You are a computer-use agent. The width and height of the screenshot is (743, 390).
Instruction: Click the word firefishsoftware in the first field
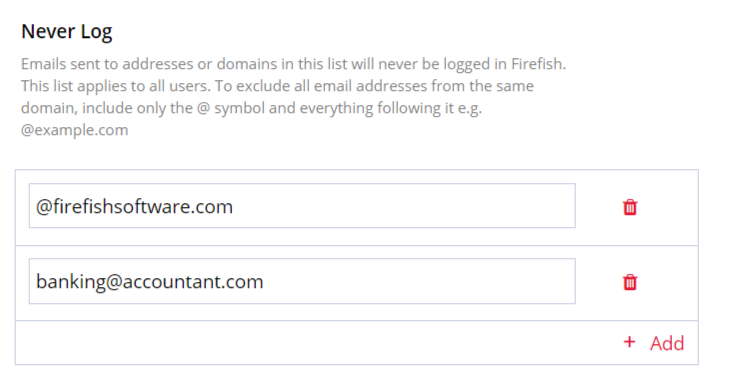pos(123,207)
